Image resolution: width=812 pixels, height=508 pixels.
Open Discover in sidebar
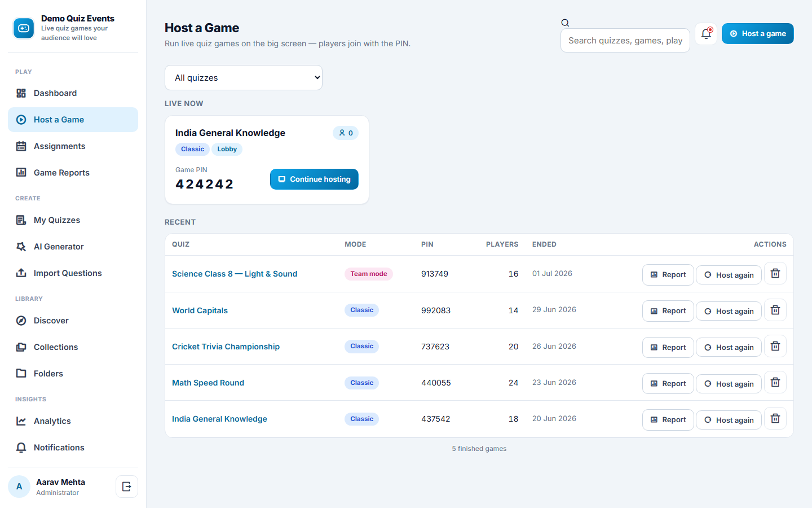[73, 321]
